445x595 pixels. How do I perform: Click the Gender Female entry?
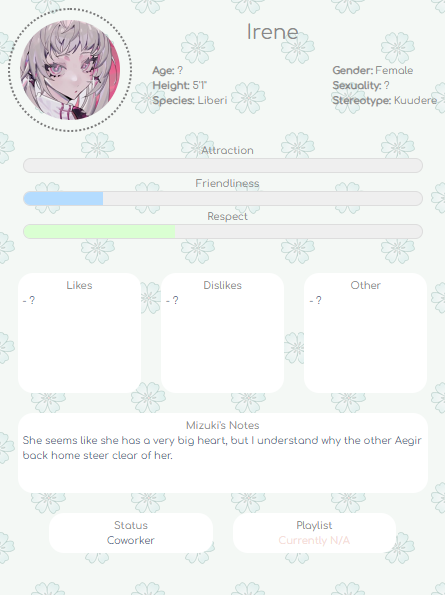pyautogui.click(x=373, y=71)
